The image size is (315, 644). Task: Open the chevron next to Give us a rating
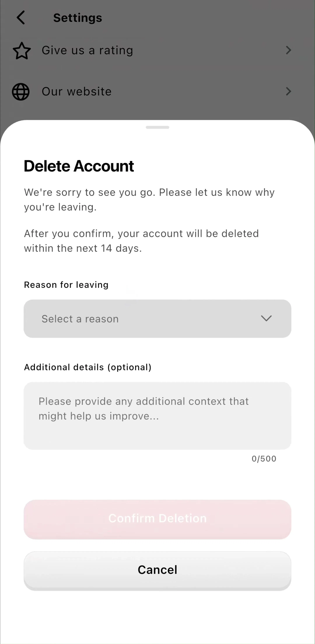point(288,50)
